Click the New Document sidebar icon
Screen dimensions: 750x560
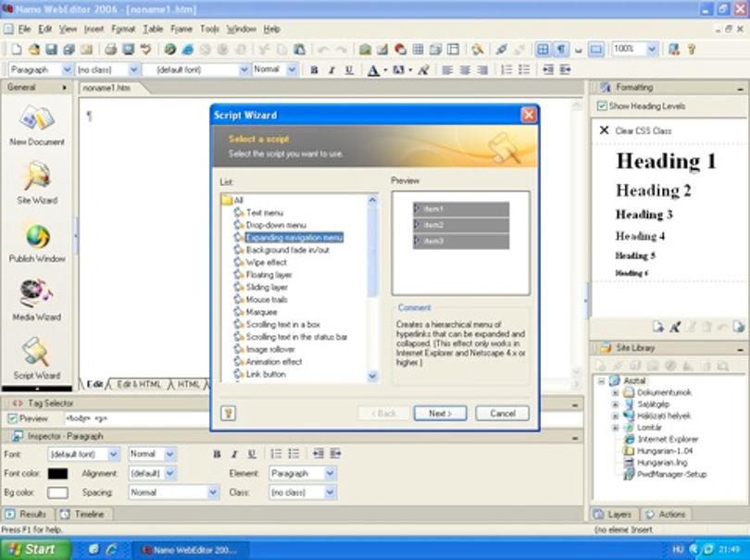(x=37, y=118)
